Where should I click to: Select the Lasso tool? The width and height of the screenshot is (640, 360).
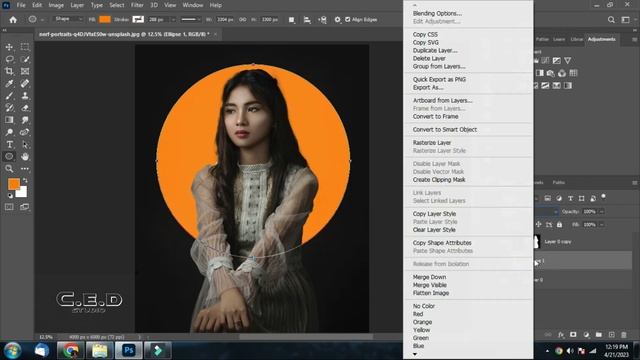click(x=9, y=60)
